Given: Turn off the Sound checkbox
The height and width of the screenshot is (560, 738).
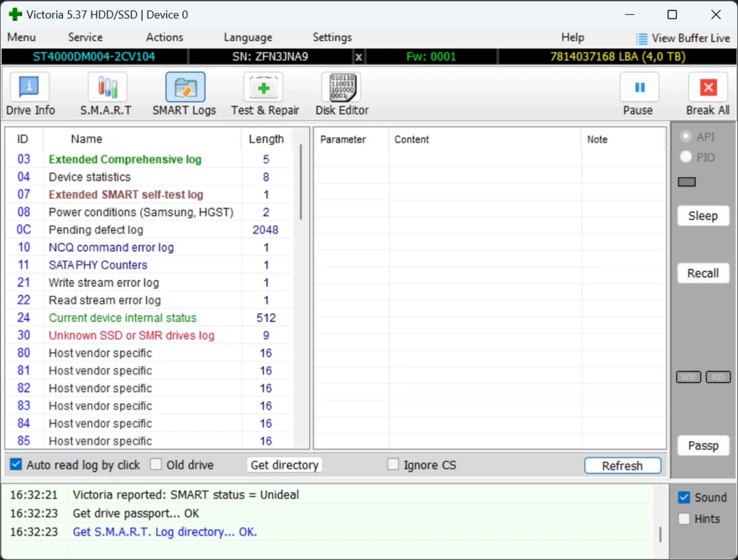Looking at the screenshot, I should click(x=684, y=498).
